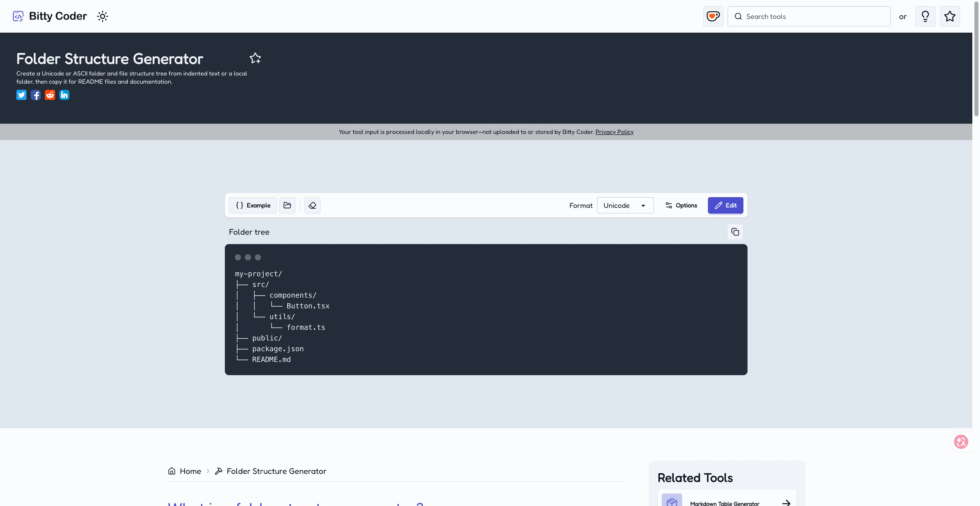Screen dimensions: 980x506
Task: Click the Ko-fi heart cup icon
Action: [713, 16]
